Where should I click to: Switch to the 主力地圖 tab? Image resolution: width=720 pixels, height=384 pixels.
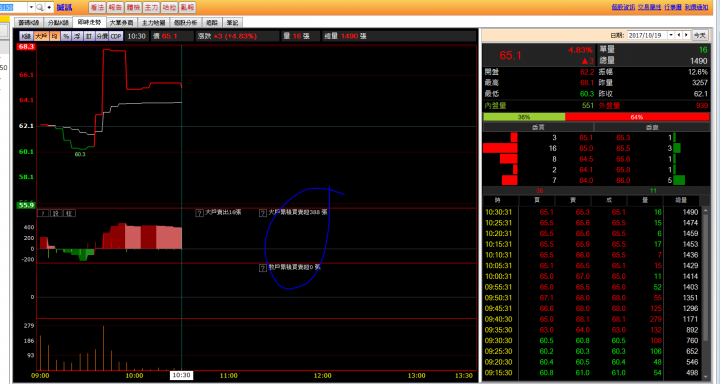153,23
